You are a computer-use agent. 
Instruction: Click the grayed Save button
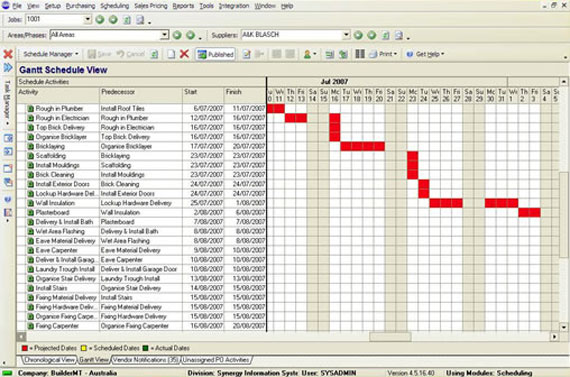tap(99, 54)
